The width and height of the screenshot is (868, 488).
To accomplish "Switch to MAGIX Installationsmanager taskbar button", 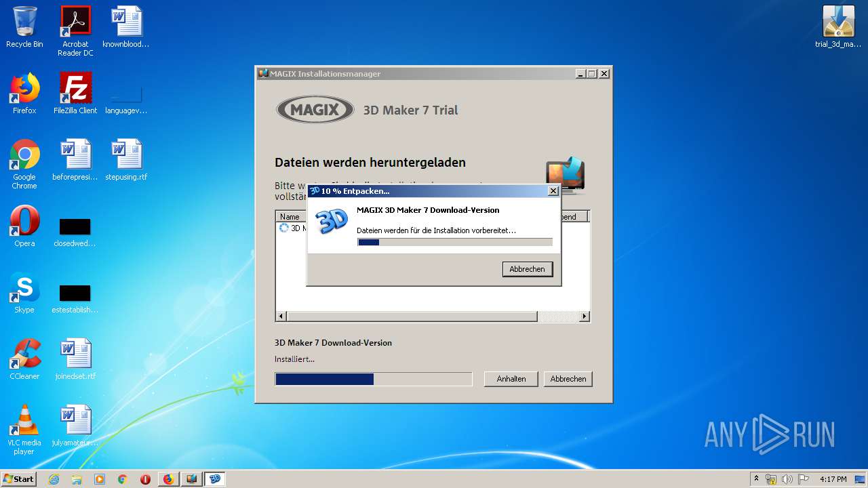I will pos(192,479).
